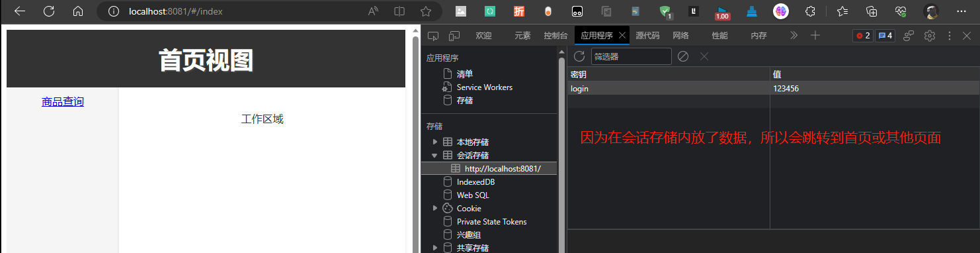Open the green refresh square extension
980x253 pixels.
pyautogui.click(x=490, y=11)
